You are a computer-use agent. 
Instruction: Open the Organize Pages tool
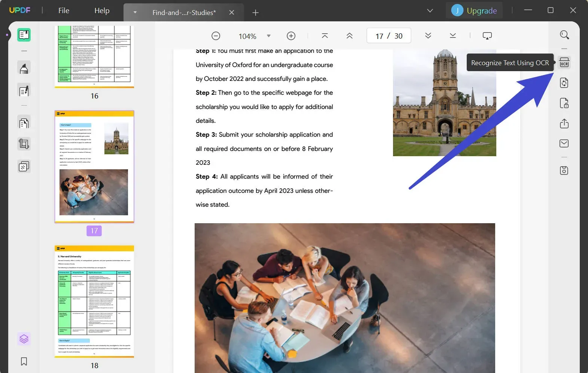point(24,123)
